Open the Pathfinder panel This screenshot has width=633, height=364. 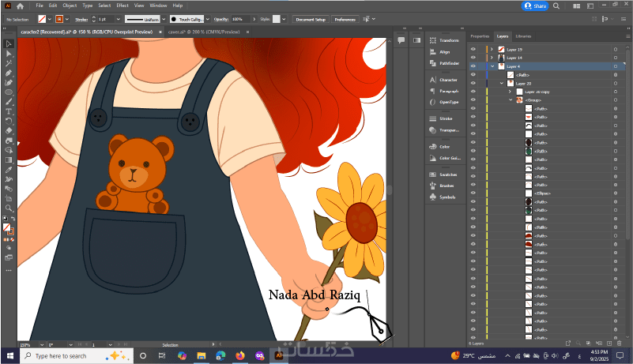449,62
